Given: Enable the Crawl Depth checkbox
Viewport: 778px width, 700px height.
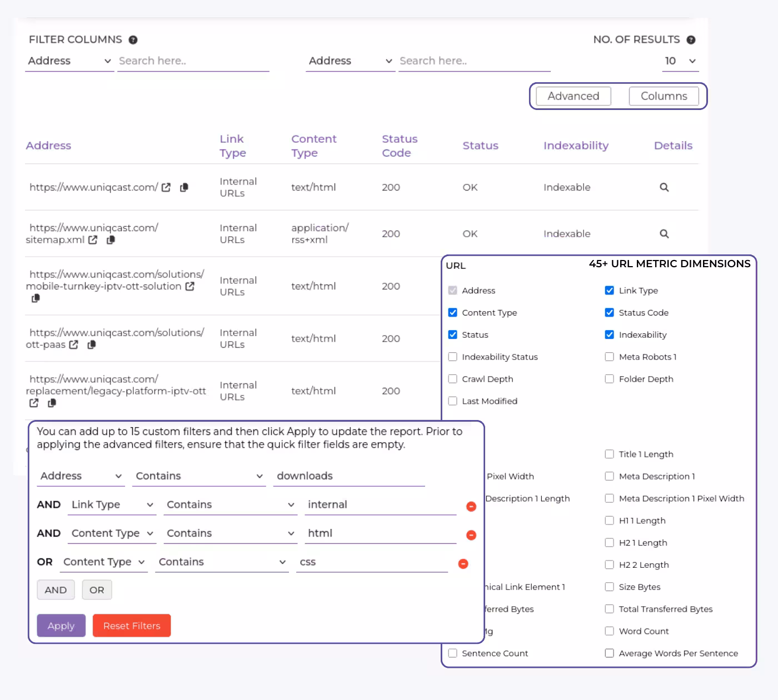Looking at the screenshot, I should coord(453,379).
